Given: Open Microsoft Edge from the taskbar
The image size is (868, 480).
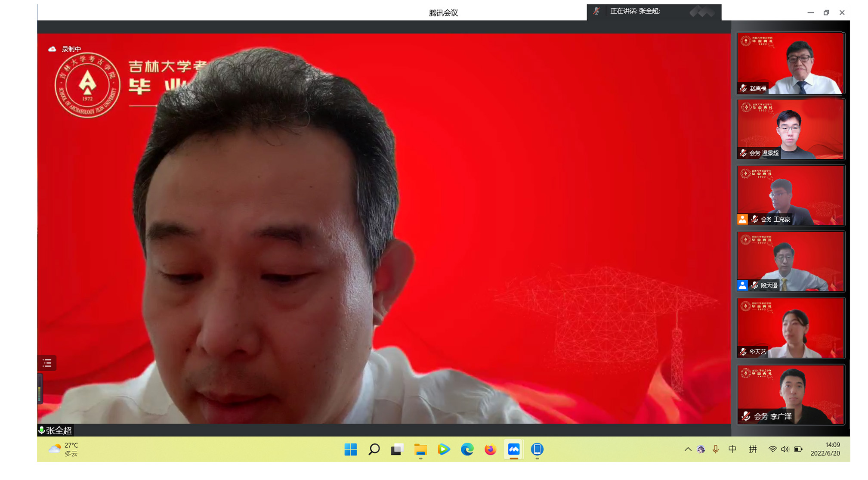Looking at the screenshot, I should pyautogui.click(x=467, y=449).
